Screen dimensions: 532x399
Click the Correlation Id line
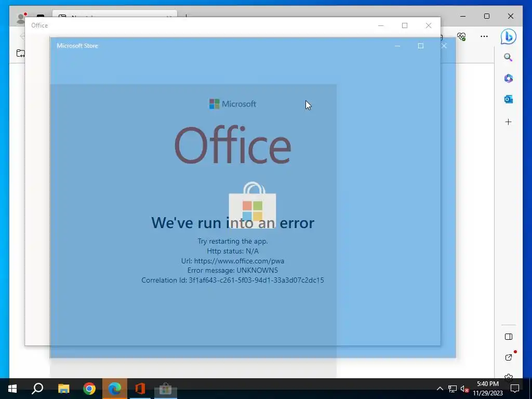[233, 280]
